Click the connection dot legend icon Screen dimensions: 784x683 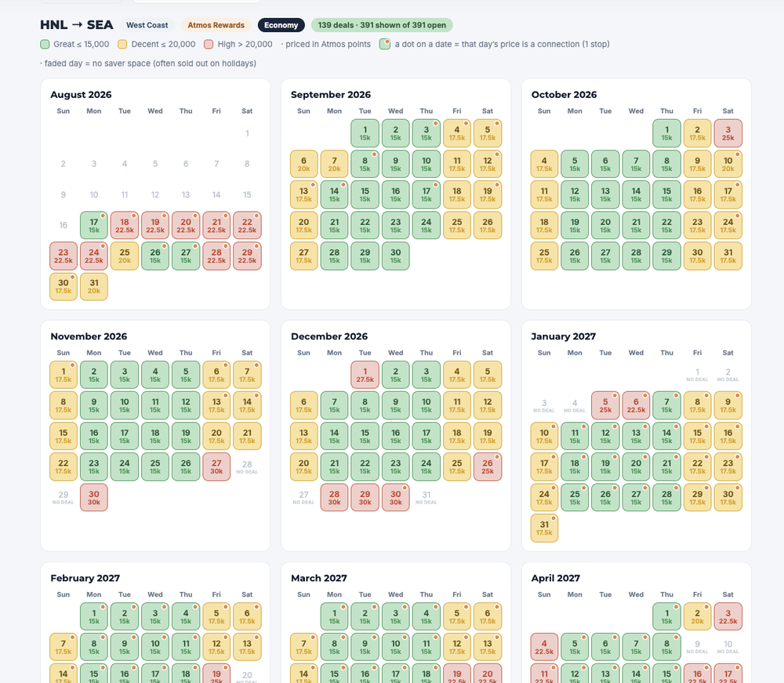[384, 44]
